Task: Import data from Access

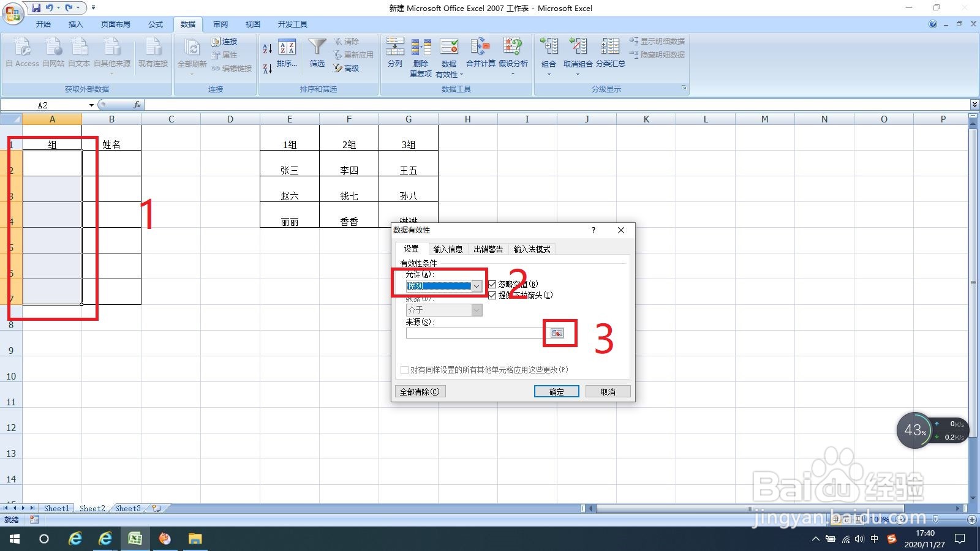Action: (x=23, y=51)
